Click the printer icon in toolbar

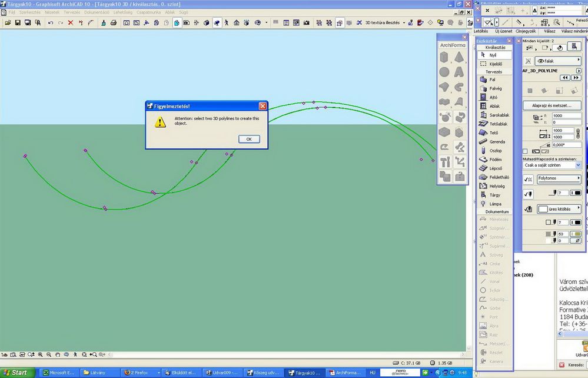click(113, 23)
